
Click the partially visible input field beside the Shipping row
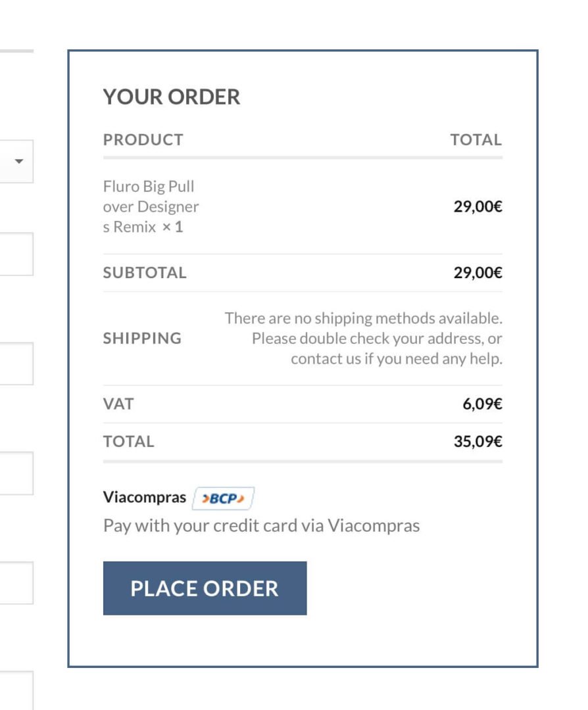(16, 364)
